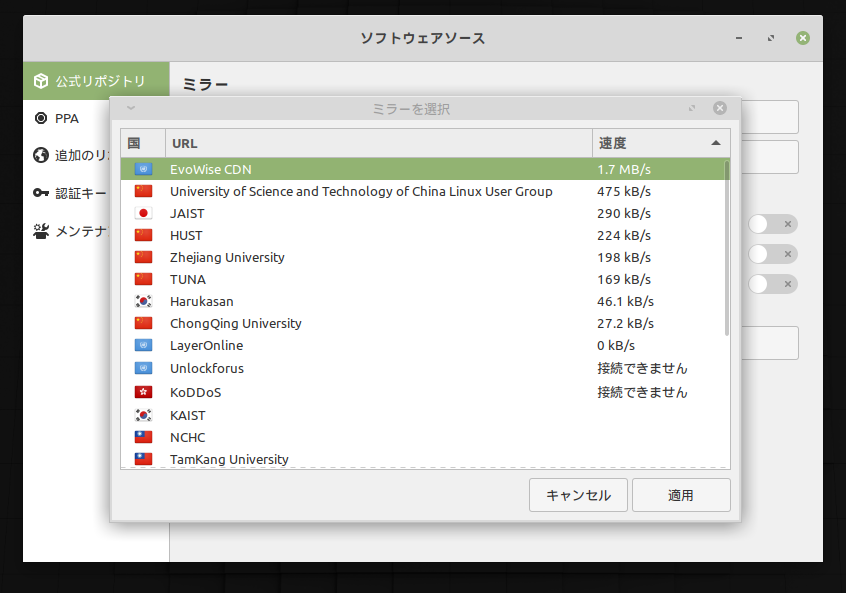846x593 pixels.
Task: Open the dialog menu chevron at title bar
Action: [131, 108]
